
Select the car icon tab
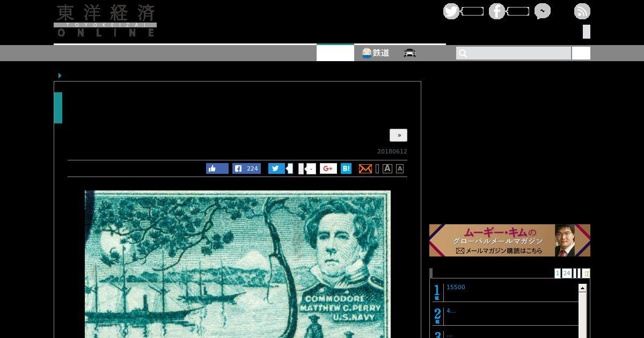point(410,53)
